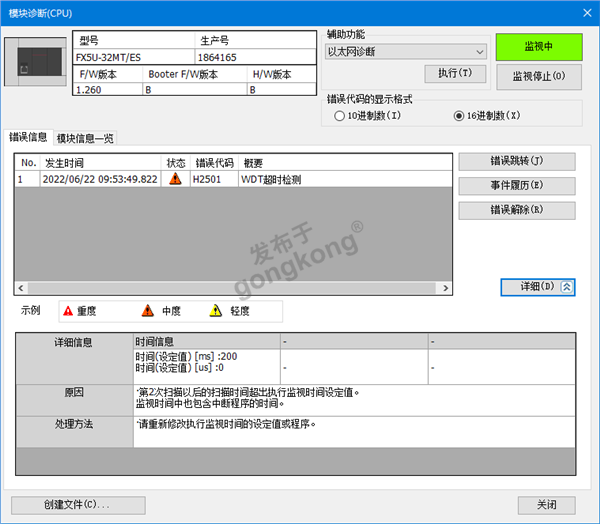Click the 错误跳转(J) button
Image resolution: width=600 pixels, height=524 pixels.
tap(517, 162)
